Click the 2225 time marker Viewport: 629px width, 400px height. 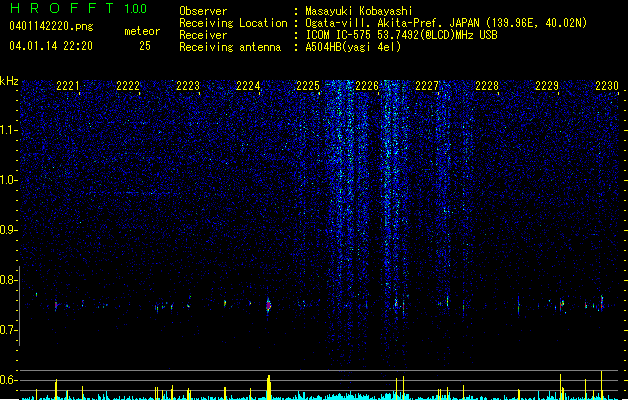pyautogui.click(x=308, y=86)
